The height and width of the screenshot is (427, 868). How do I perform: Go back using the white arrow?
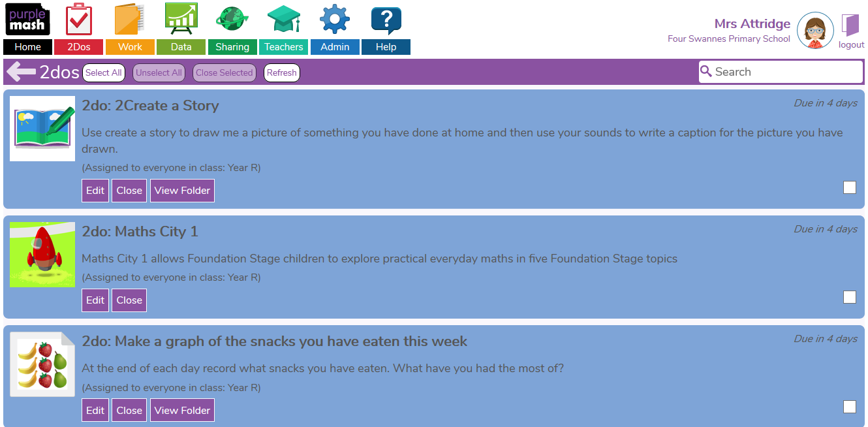(x=21, y=72)
